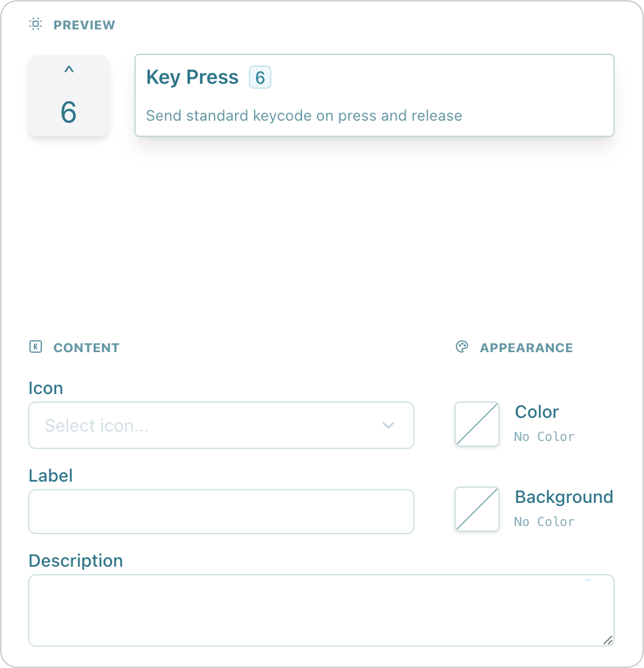The height and width of the screenshot is (668, 644).
Task: Click the caret symbol on the key preview tile
Action: (x=69, y=71)
